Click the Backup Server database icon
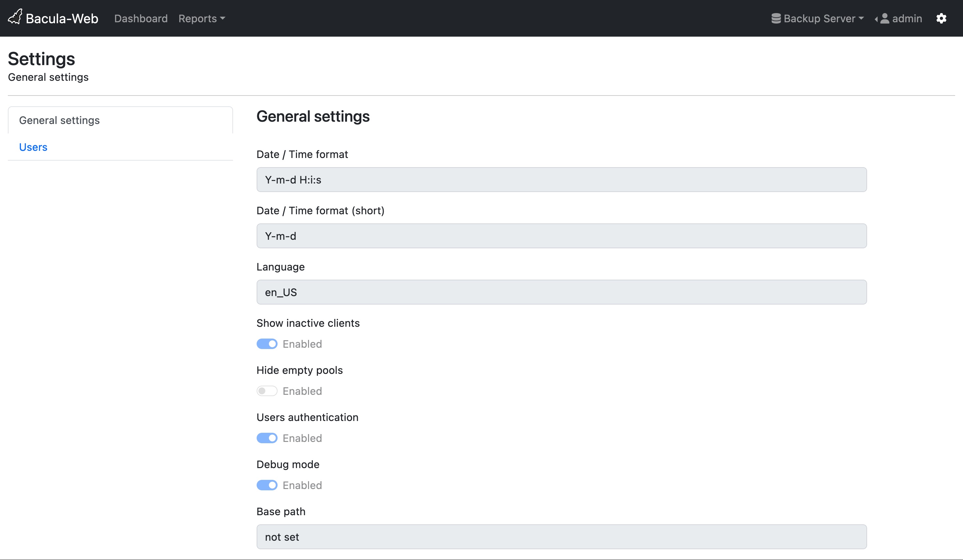 (x=776, y=18)
